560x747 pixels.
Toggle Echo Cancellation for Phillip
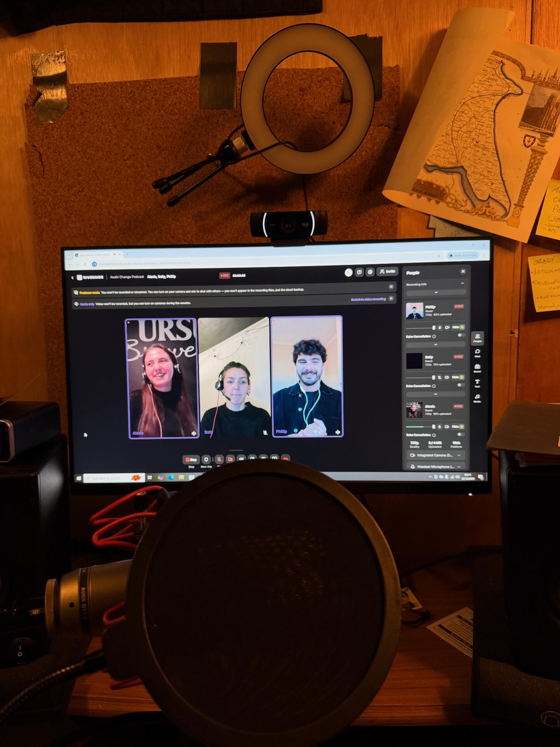pyautogui.click(x=461, y=335)
